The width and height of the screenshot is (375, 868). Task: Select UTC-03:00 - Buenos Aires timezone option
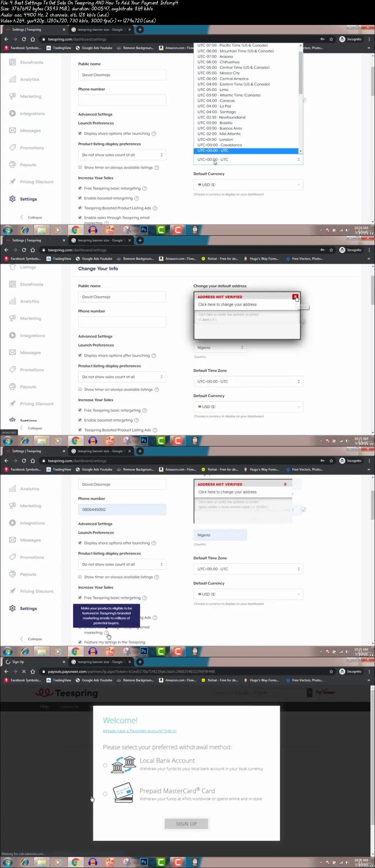coord(220,128)
